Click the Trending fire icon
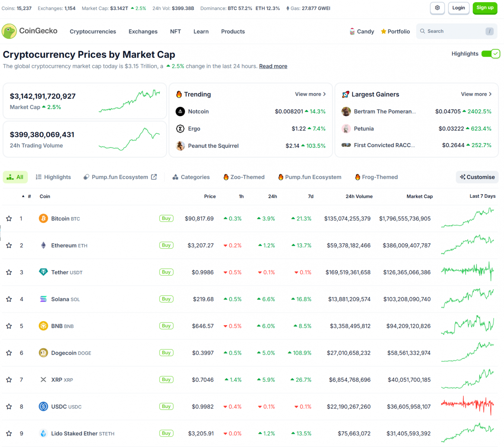Image resolution: width=504 pixels, height=447 pixels. coord(179,94)
